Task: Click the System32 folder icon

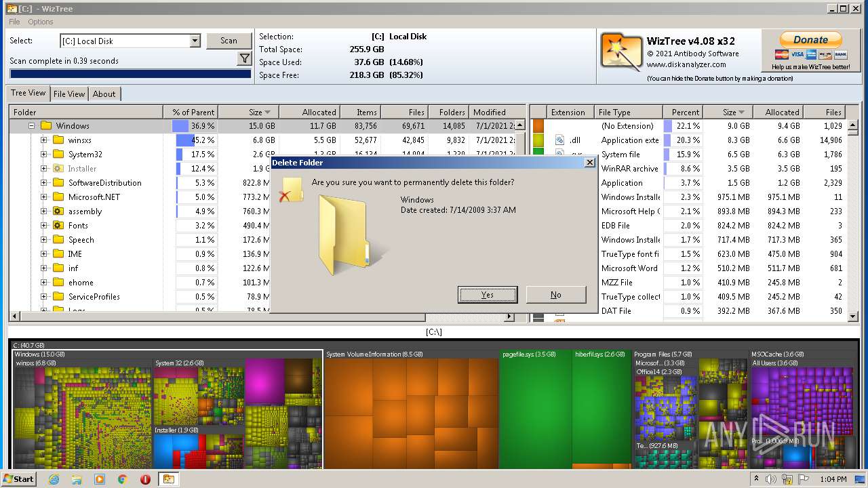Action: pos(58,155)
